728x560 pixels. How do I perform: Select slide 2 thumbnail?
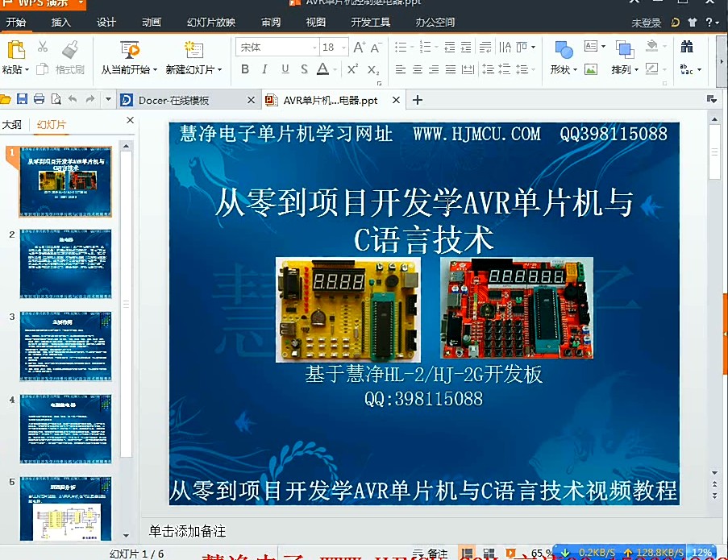pyautogui.click(x=65, y=263)
